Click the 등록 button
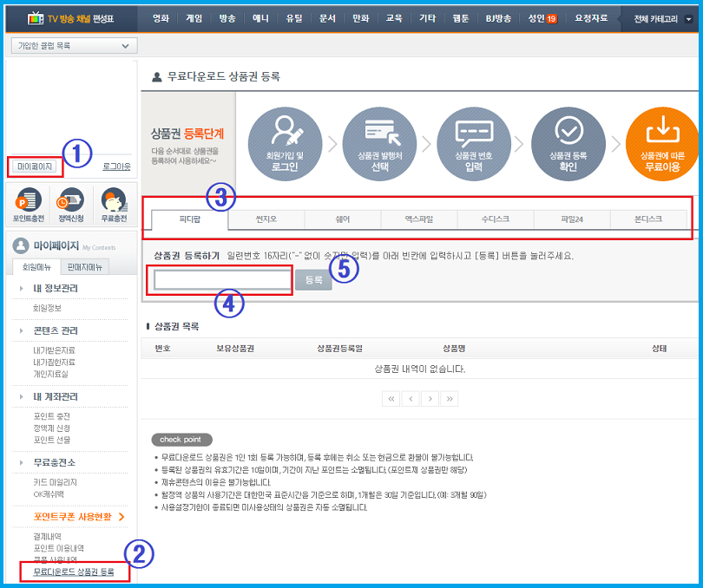Viewport: 703px width, 588px height. tap(313, 280)
